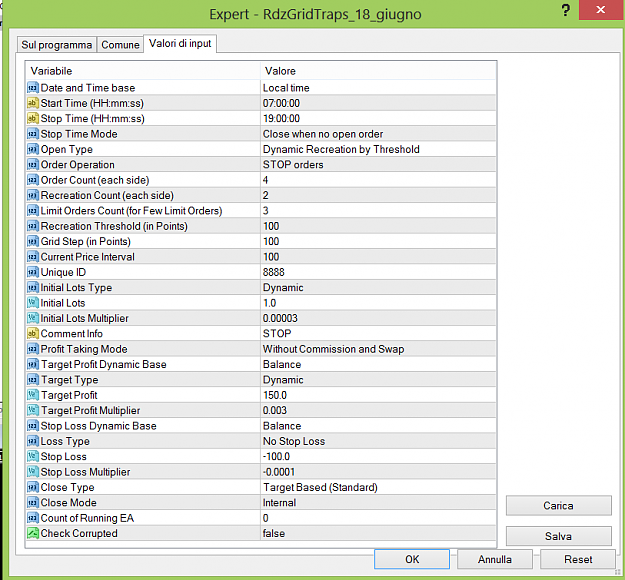The width and height of the screenshot is (625, 580).
Task: Open the Target Based (Standard) dropdown
Action: tap(378, 487)
